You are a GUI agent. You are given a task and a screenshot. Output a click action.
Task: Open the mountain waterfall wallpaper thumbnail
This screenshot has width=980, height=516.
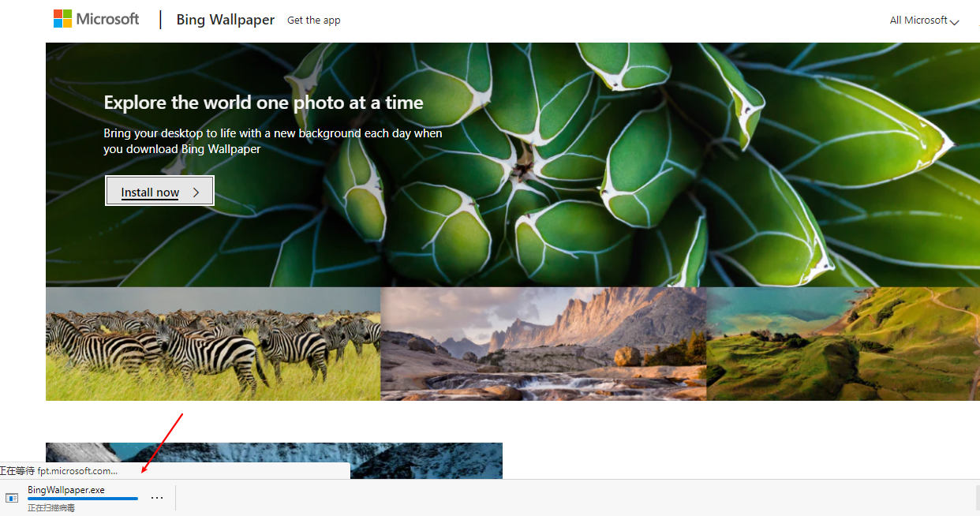544,344
